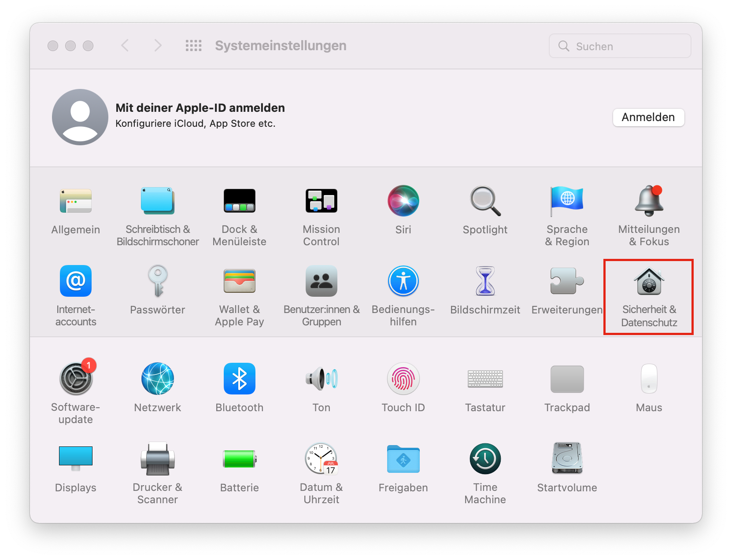This screenshot has height=560, width=732.
Task: Click the Suchen search field
Action: point(620,46)
